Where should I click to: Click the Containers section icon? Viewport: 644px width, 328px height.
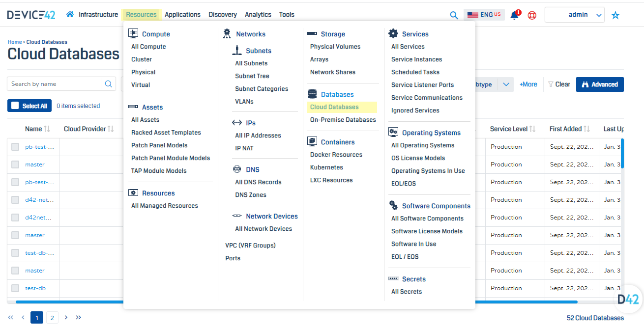pos(312,141)
